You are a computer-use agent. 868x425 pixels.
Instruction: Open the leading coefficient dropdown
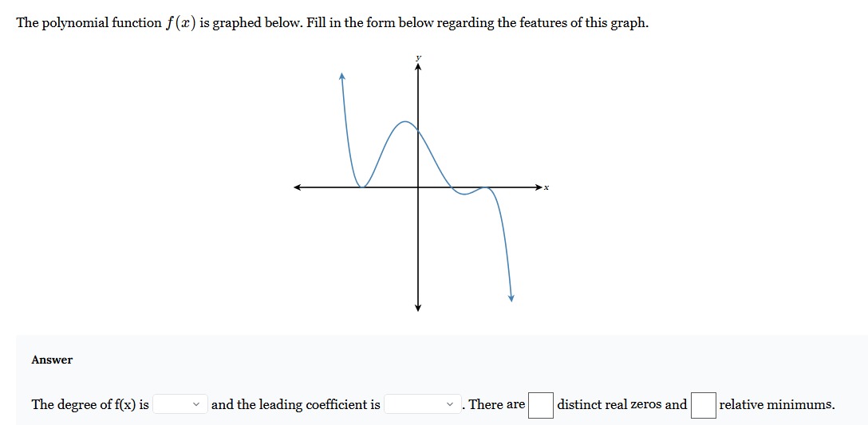[x=423, y=404]
